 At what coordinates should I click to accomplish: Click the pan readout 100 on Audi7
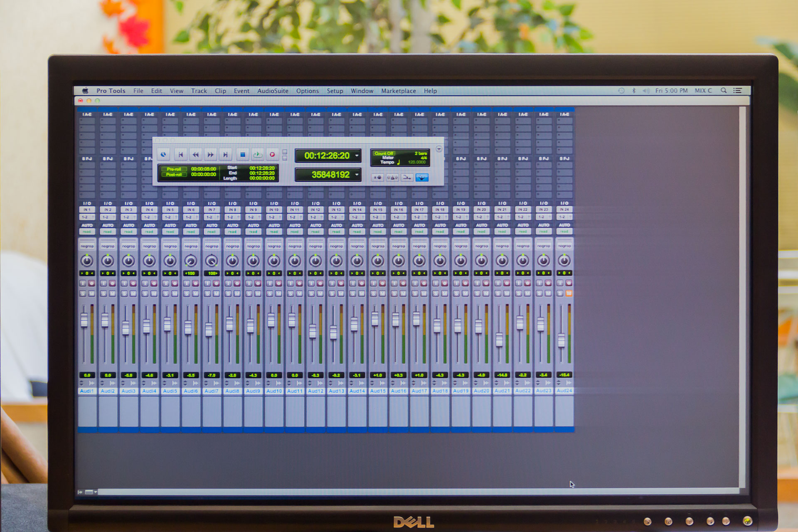(x=212, y=273)
